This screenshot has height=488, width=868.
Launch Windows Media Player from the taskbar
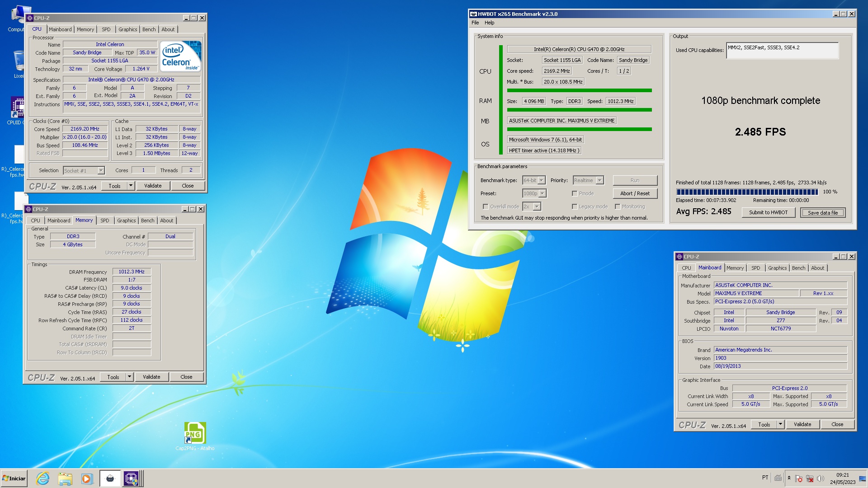coord(87,479)
